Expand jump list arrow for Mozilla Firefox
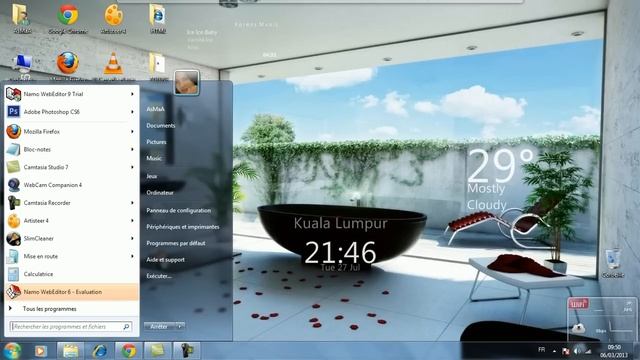 132,131
